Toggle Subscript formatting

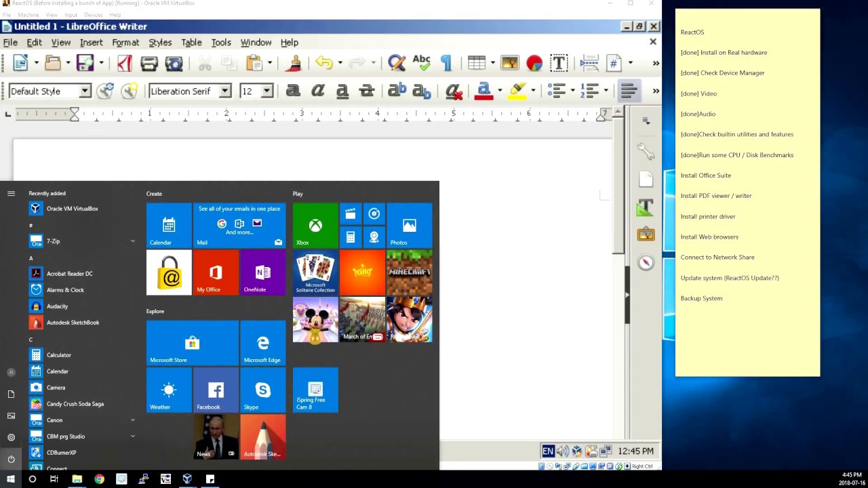click(422, 91)
